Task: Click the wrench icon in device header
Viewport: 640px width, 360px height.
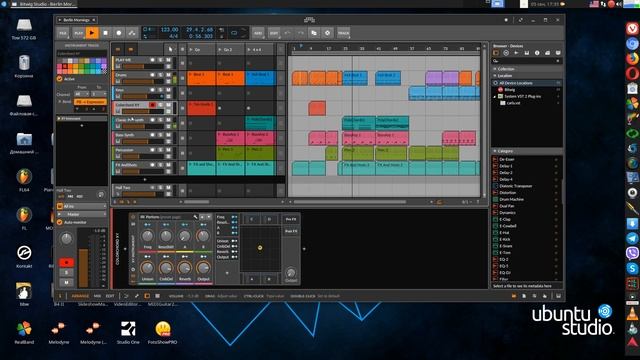Action: (195, 217)
